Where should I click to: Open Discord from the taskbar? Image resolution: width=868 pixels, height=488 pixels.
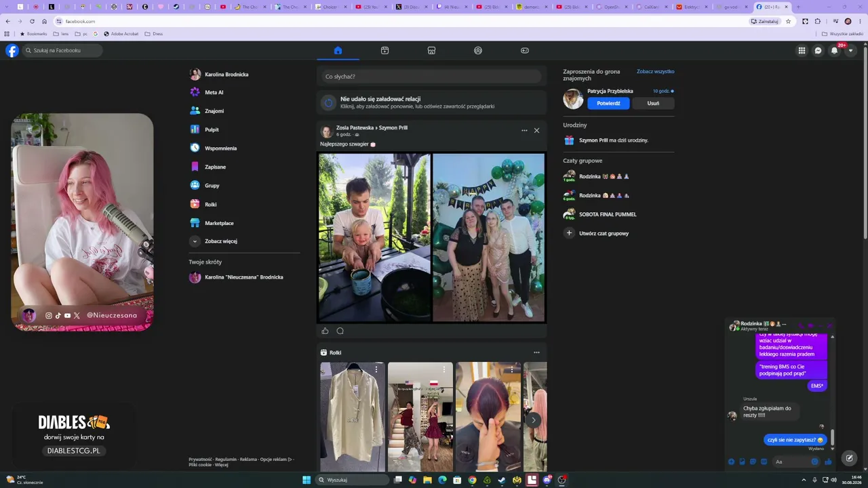[x=547, y=480]
